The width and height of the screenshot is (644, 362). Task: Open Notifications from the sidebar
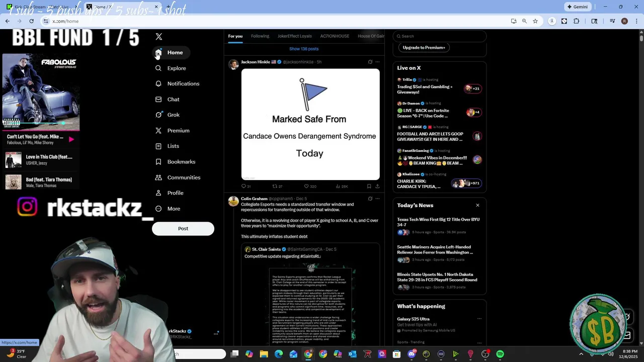coord(177,83)
